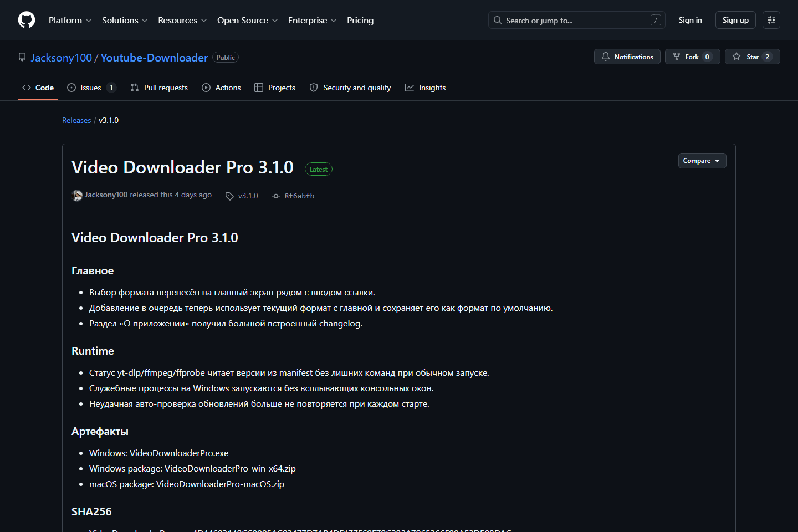The image size is (798, 532).
Task: Click the VideoDownloaderPro-win-x64.zip line
Action: click(192, 469)
